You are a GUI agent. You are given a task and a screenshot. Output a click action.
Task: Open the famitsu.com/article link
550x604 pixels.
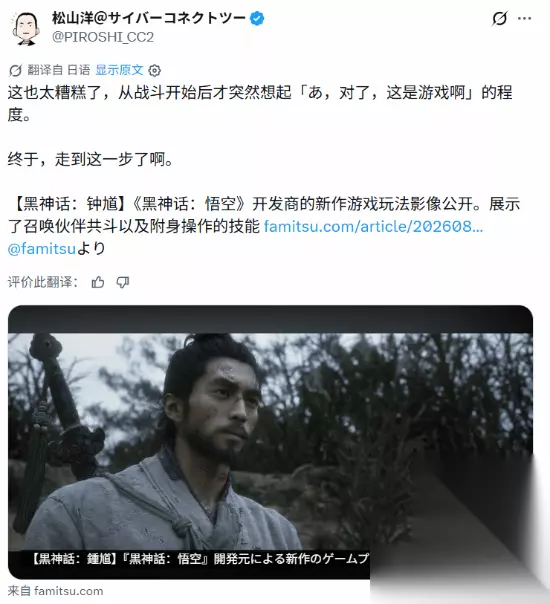pos(373,226)
